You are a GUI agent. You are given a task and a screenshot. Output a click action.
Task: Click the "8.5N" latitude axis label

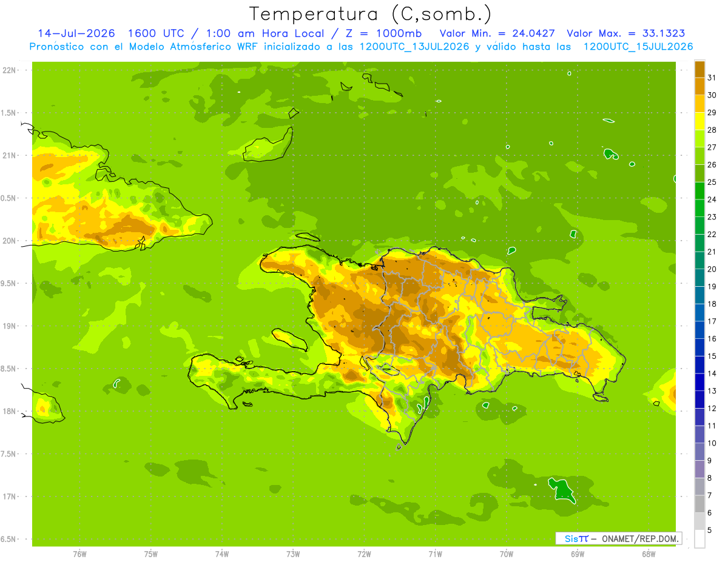(10, 369)
